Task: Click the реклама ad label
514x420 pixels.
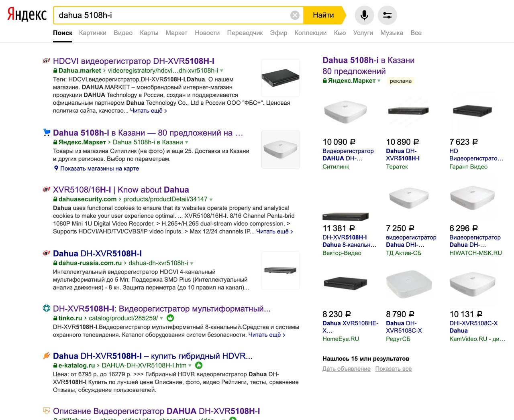Action: click(x=400, y=81)
